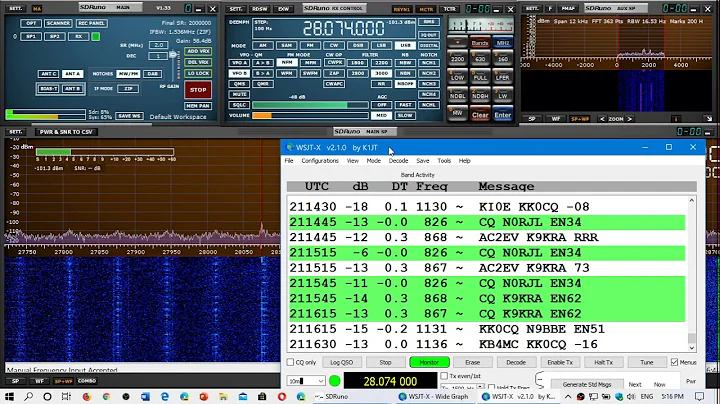This screenshot has height=404, width=720.
Task: Open Opera browser from the taskbar
Action: click(x=281, y=396)
